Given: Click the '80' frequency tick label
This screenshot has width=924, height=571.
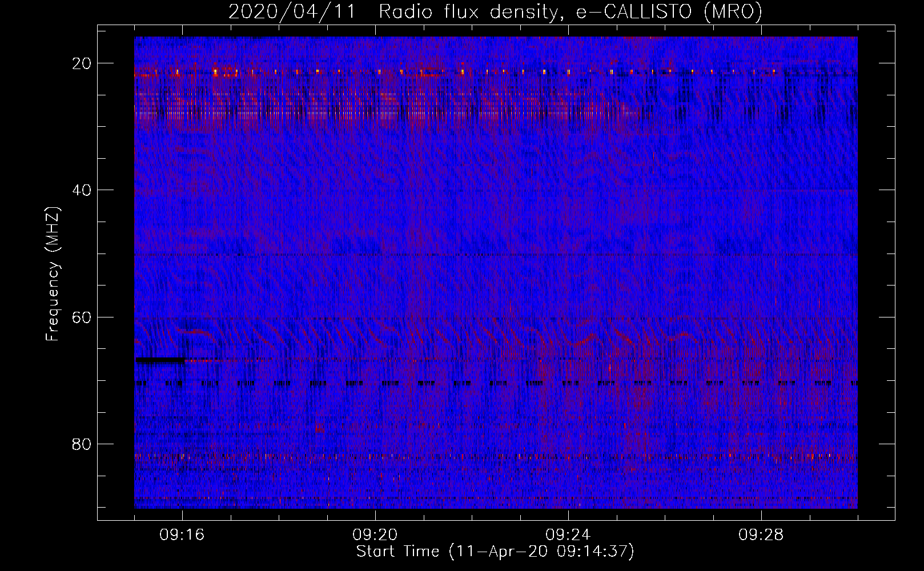Looking at the screenshot, I should (x=82, y=444).
